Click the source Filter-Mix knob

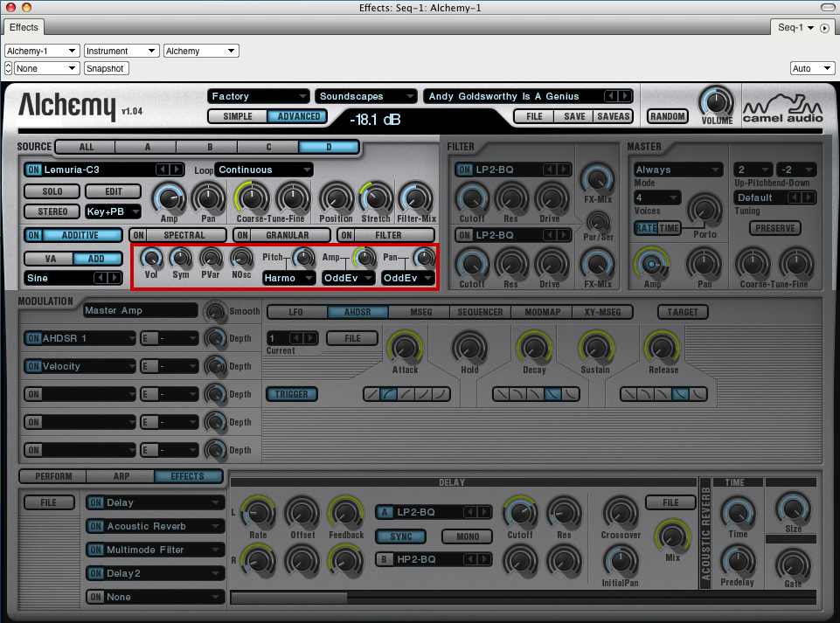pos(416,198)
